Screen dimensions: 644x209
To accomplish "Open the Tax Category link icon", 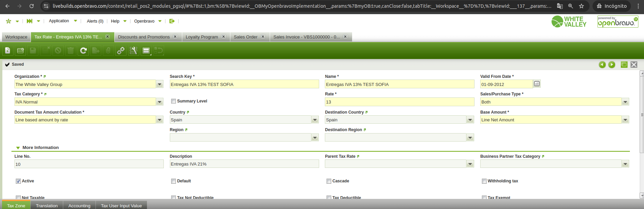I will 45,94.
